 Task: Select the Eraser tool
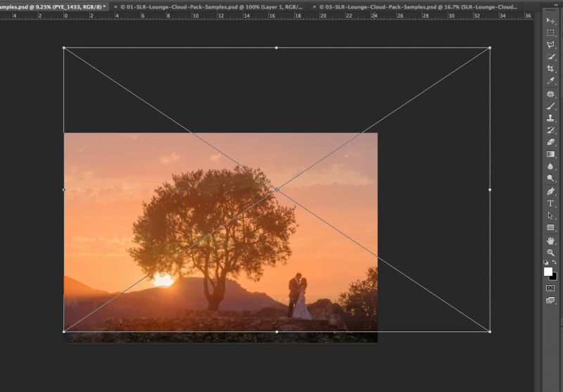pos(550,142)
